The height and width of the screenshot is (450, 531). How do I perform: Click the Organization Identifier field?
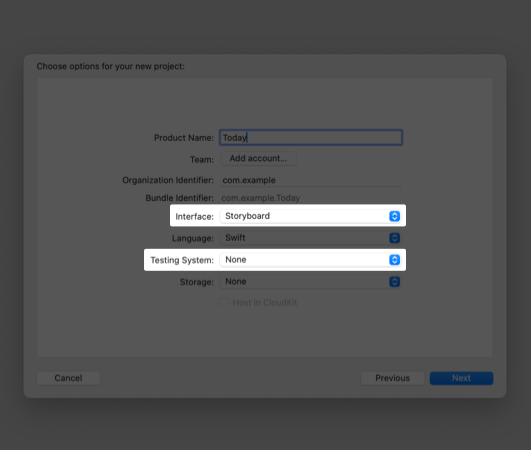pos(311,180)
